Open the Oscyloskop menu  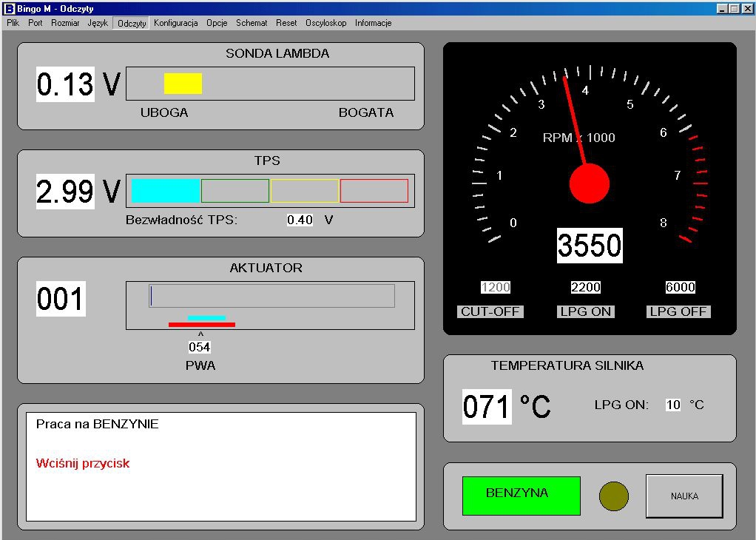click(325, 23)
